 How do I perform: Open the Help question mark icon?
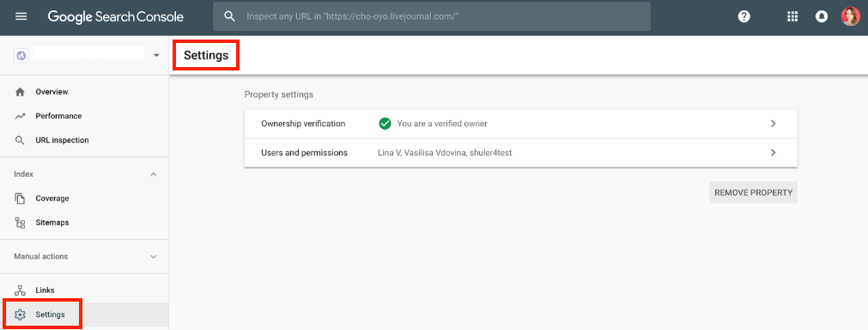744,16
